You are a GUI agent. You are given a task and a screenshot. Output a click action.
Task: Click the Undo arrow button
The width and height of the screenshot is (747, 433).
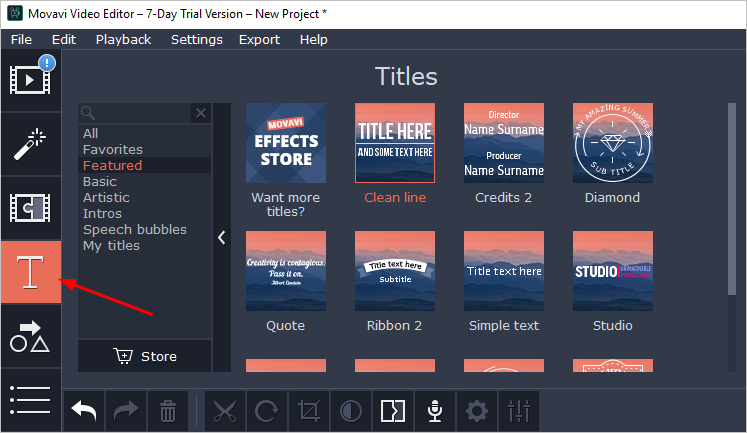point(84,411)
